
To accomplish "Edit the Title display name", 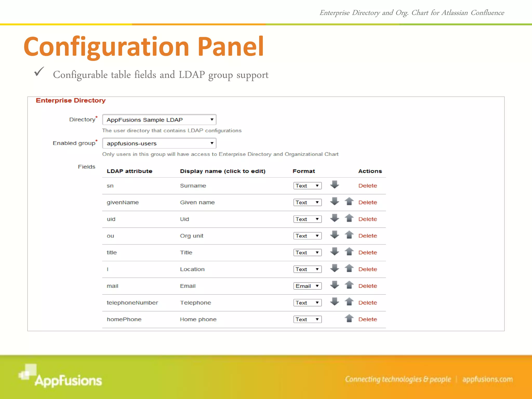I will tap(186, 252).
